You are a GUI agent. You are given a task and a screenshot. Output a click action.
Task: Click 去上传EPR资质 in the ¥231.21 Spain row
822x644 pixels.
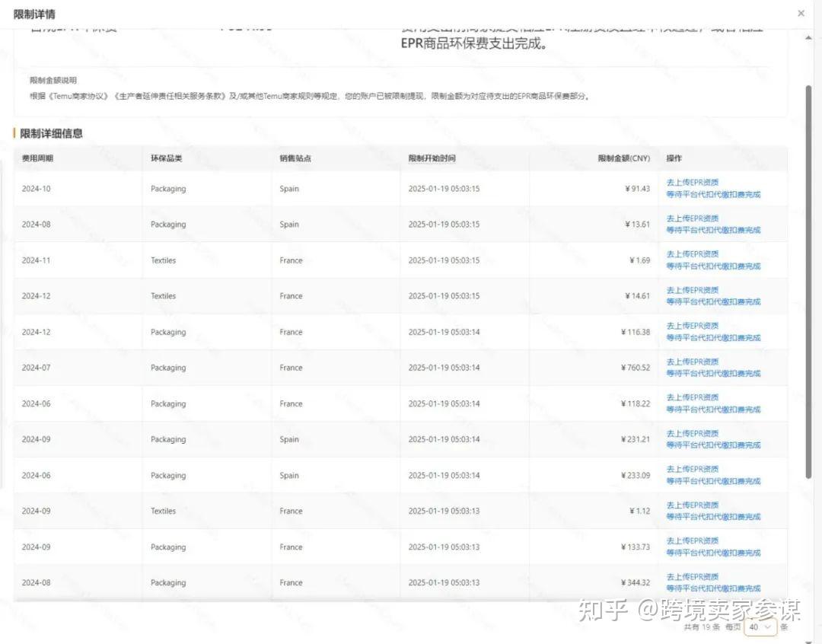pos(692,434)
